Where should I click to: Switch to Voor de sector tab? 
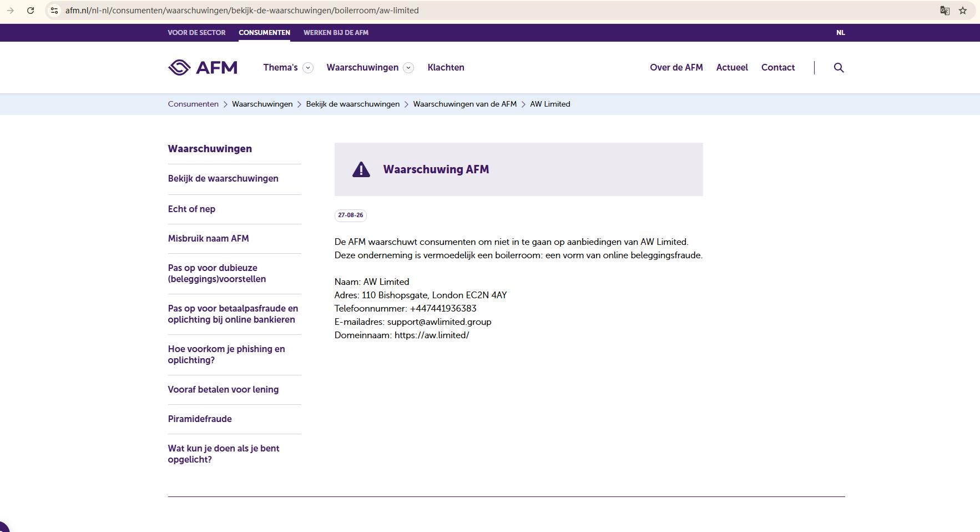pos(196,33)
